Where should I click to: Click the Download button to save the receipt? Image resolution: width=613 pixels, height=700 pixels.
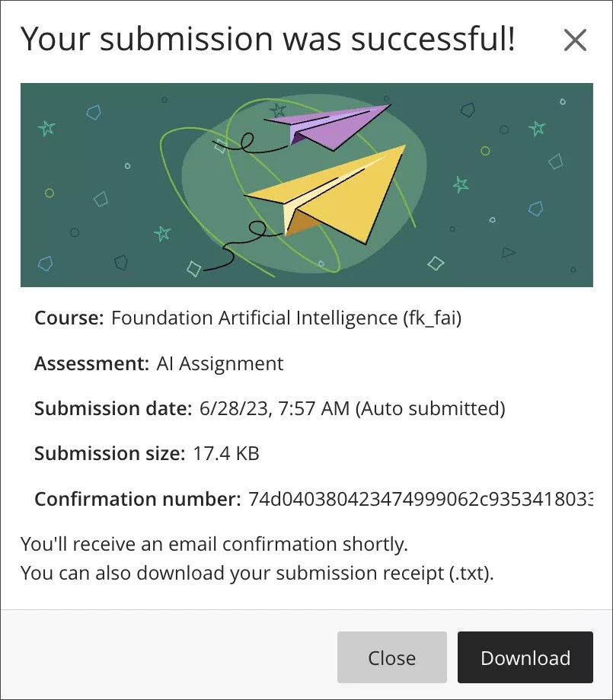525,657
